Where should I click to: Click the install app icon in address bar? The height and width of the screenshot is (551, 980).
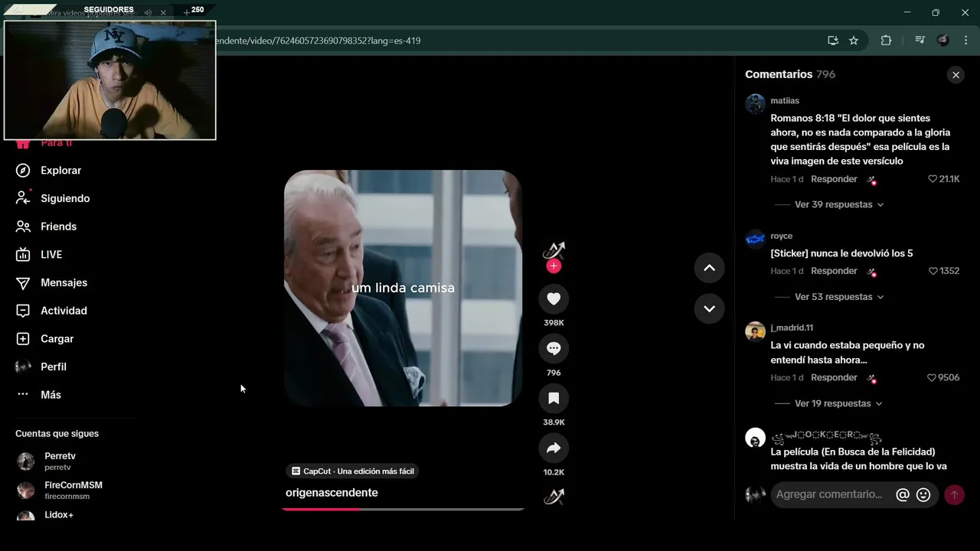point(833,41)
